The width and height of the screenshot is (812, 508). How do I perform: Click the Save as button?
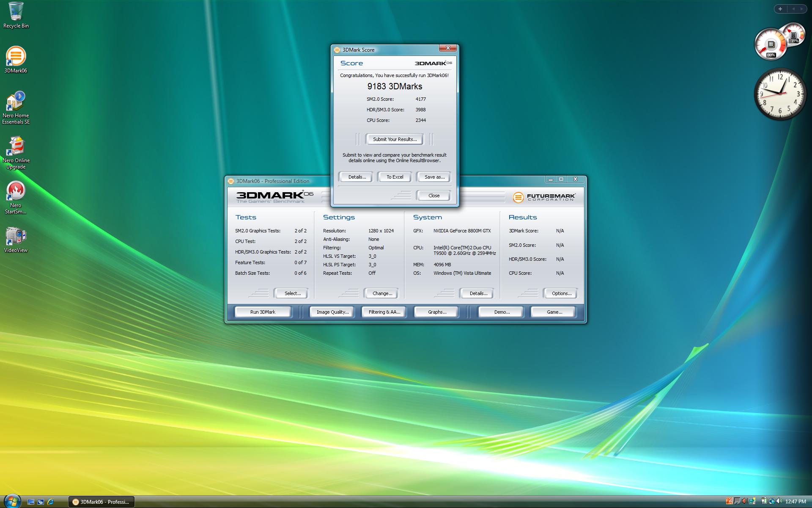434,177
